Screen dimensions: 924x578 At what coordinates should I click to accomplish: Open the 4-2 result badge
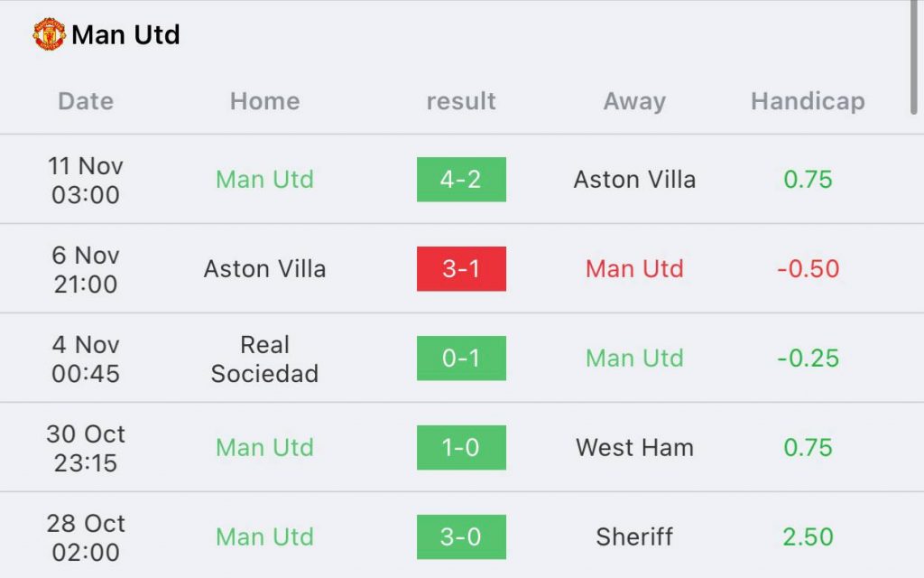(461, 180)
